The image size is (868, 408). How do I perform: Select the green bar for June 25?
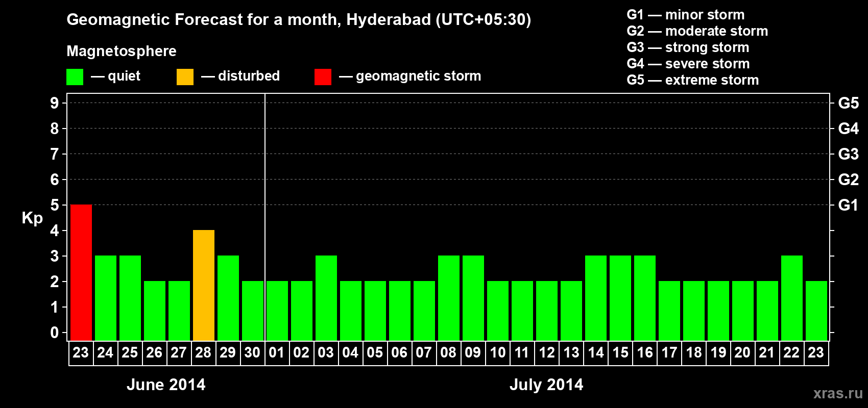pyautogui.click(x=130, y=298)
